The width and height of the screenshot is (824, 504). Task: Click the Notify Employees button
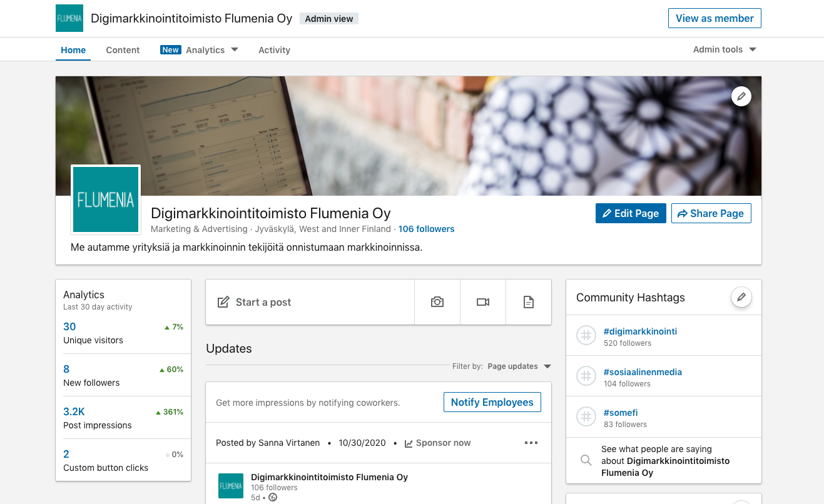[492, 402]
